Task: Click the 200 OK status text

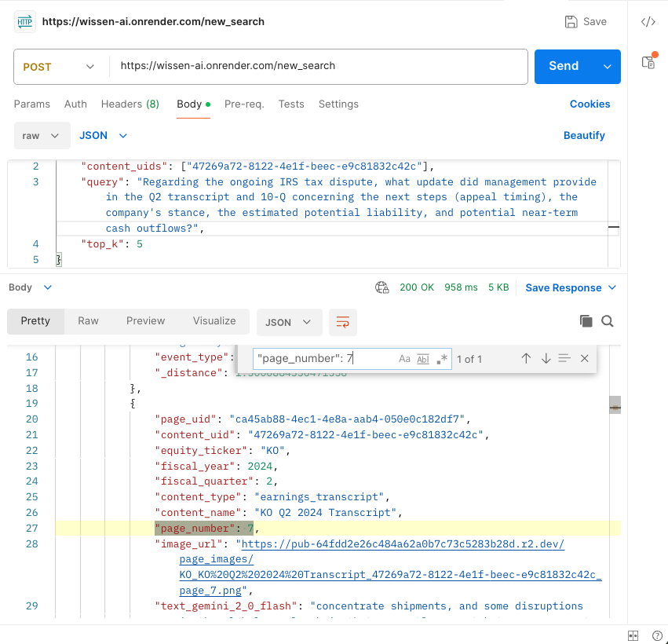Action: (417, 287)
